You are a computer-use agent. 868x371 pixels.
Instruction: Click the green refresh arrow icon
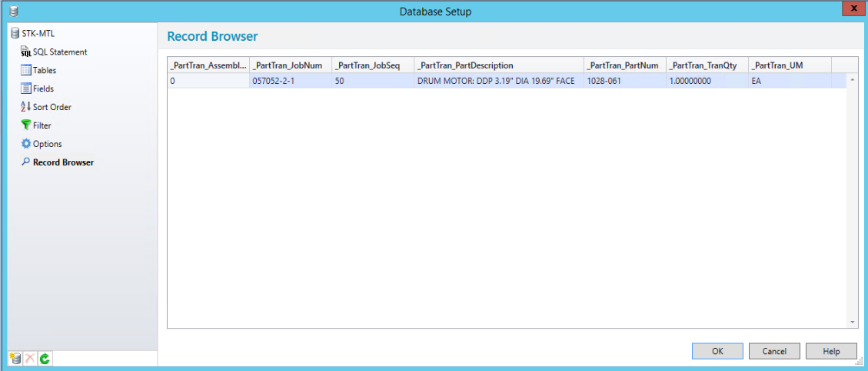click(x=45, y=359)
